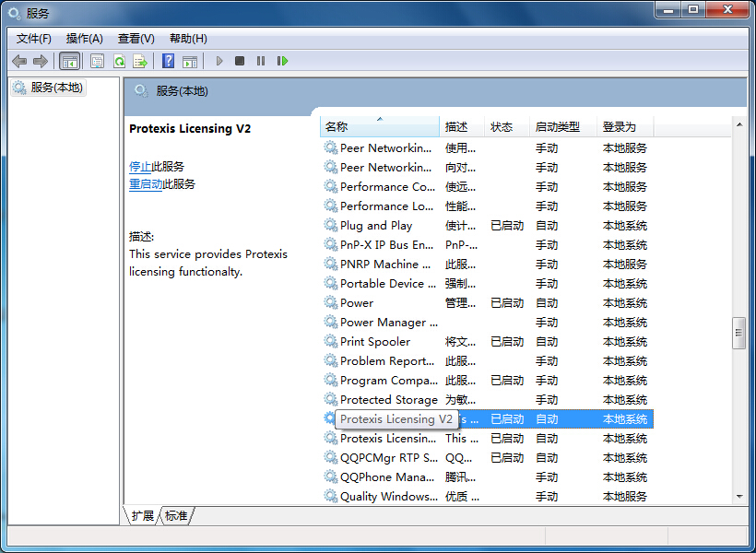Sort by the 名称 column header

[380, 127]
